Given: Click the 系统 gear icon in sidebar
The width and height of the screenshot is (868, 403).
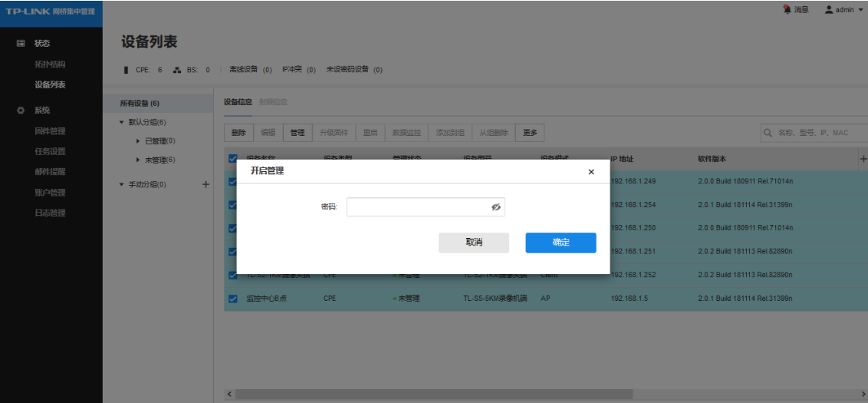Looking at the screenshot, I should point(21,111).
